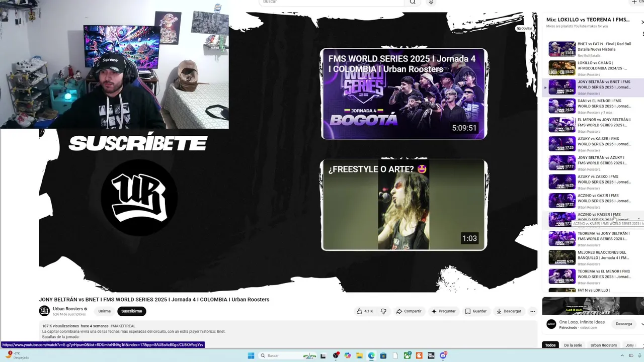Open Copilot from taskbar
Screen dimensions: 644x362
click(348, 355)
